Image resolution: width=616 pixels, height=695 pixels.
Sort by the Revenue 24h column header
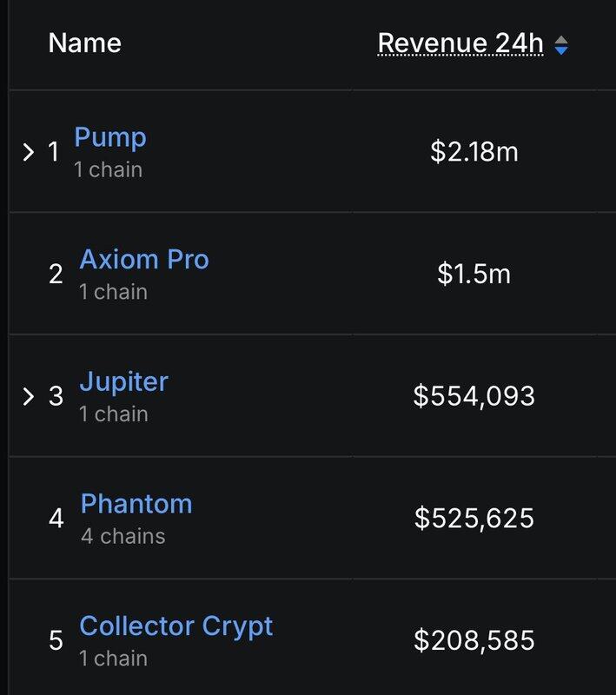[x=460, y=43]
